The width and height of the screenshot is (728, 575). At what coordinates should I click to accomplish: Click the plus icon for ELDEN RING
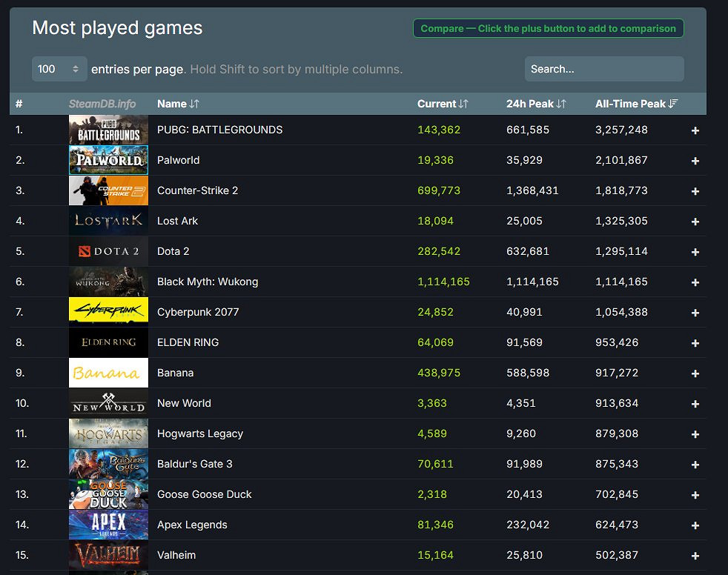[695, 343]
